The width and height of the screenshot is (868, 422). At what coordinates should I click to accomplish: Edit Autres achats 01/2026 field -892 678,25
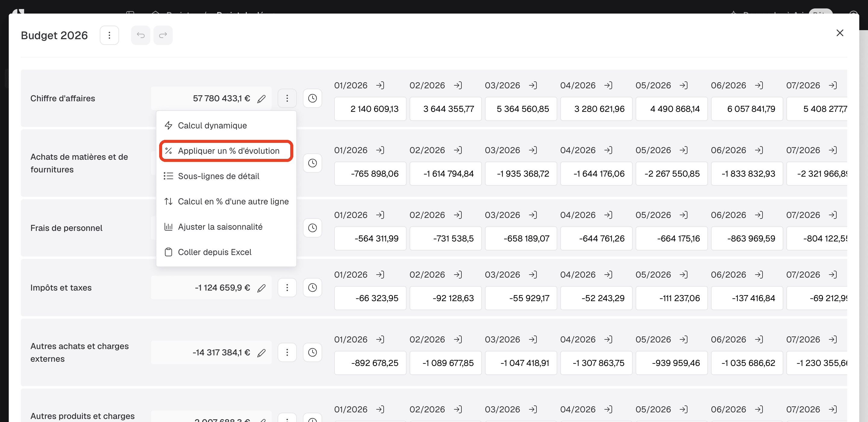(370, 363)
